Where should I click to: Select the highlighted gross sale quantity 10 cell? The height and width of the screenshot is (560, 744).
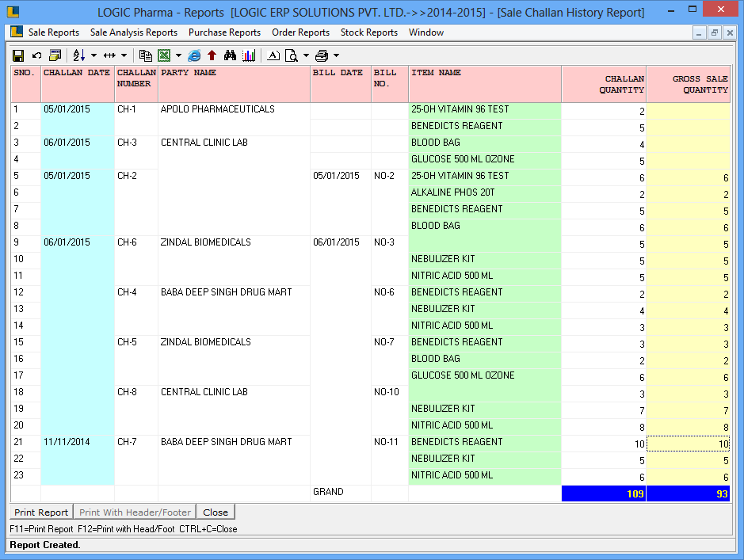pyautogui.click(x=689, y=444)
